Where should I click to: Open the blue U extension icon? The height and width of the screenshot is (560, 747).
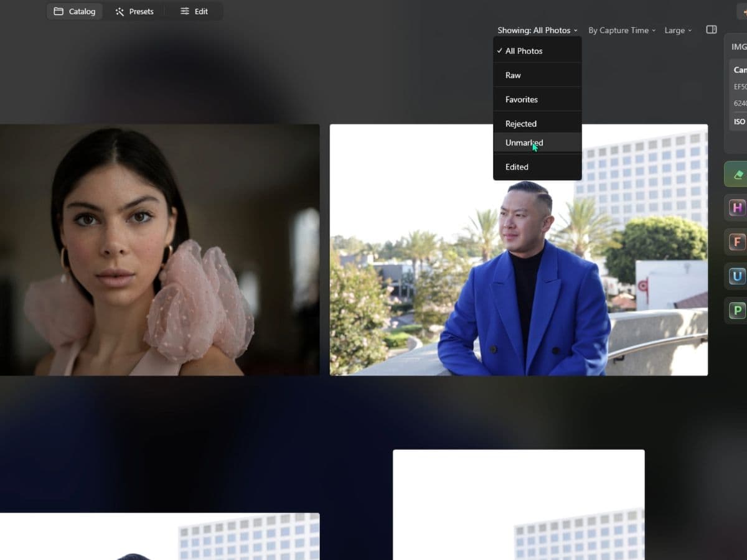pyautogui.click(x=738, y=276)
